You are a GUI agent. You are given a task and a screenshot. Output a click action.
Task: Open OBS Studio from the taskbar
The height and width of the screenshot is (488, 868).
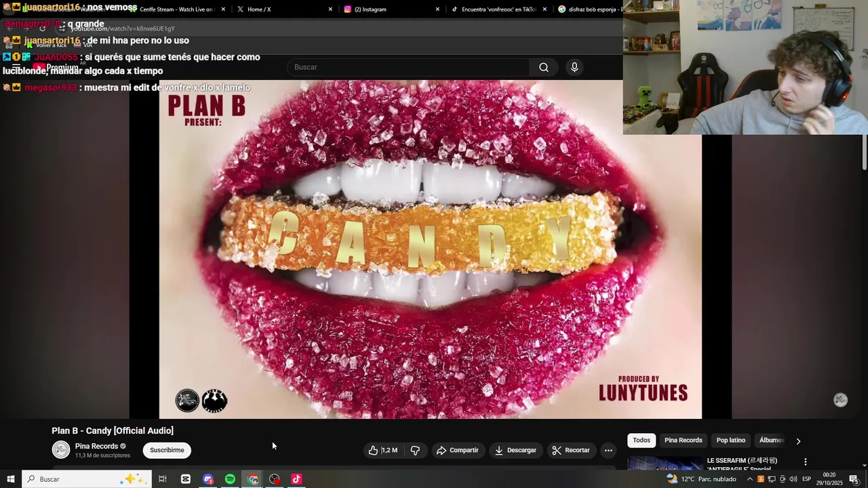[275, 479]
